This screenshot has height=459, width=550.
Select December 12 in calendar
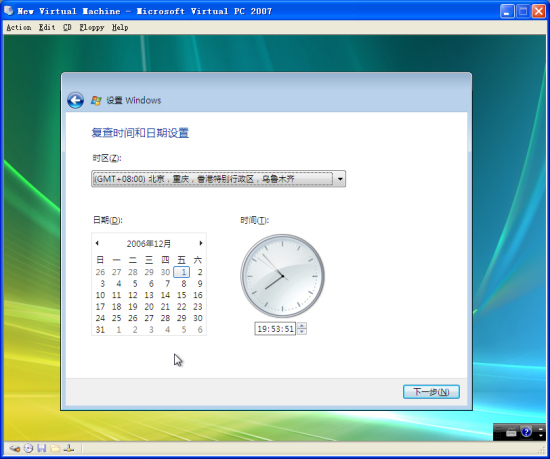pyautogui.click(x=133, y=295)
